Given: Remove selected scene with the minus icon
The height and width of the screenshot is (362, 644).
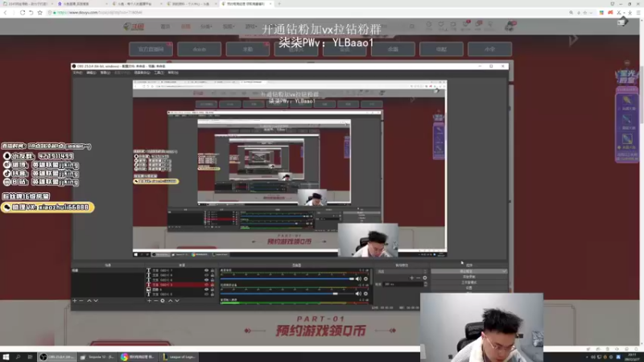Looking at the screenshot, I should click(x=81, y=301).
